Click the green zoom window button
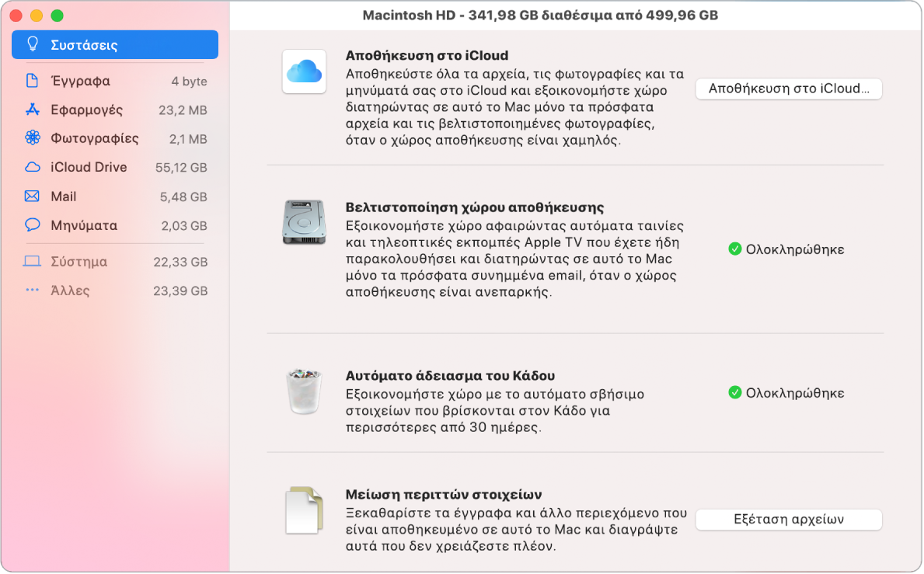This screenshot has height=574, width=924. (57, 16)
